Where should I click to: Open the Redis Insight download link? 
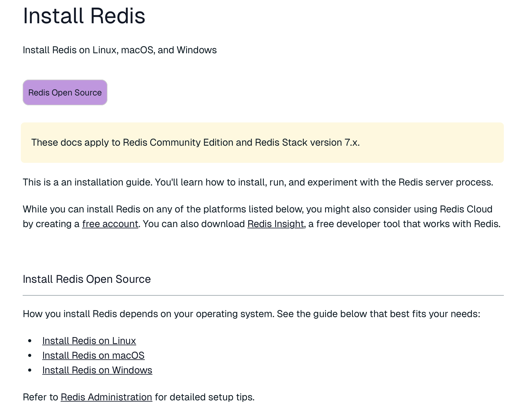[x=276, y=224]
